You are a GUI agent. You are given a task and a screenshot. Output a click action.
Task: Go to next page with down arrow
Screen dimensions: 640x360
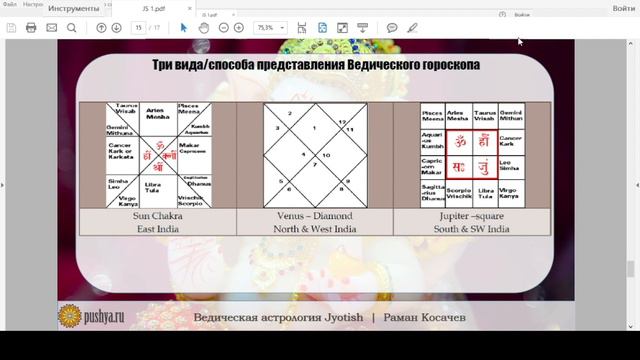[x=116, y=28]
